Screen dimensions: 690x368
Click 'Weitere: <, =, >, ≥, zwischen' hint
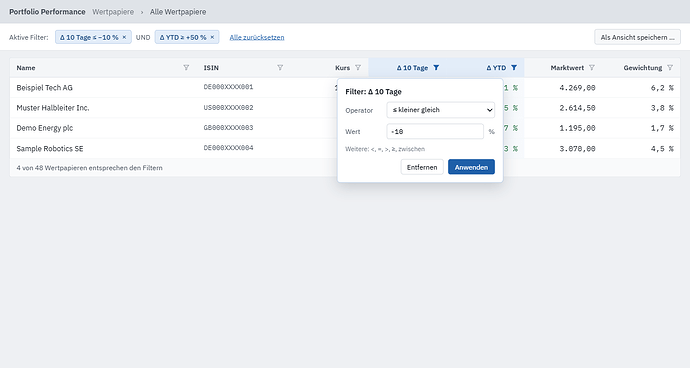(x=385, y=149)
